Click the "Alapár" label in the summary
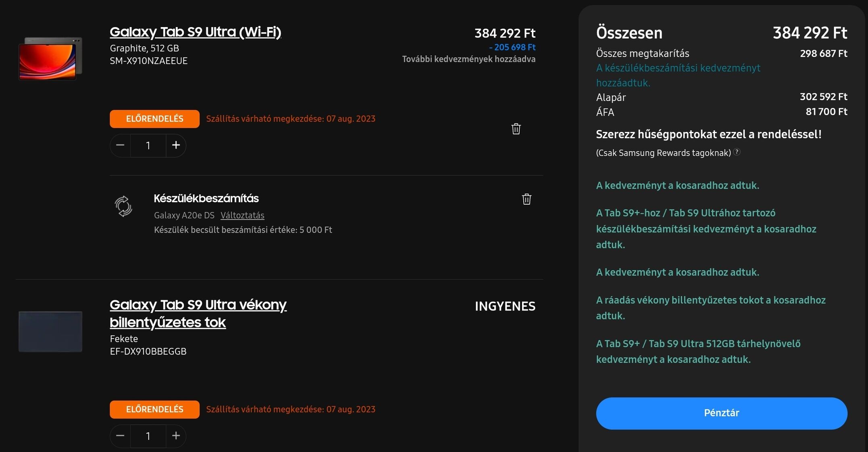868x452 pixels. click(x=611, y=97)
